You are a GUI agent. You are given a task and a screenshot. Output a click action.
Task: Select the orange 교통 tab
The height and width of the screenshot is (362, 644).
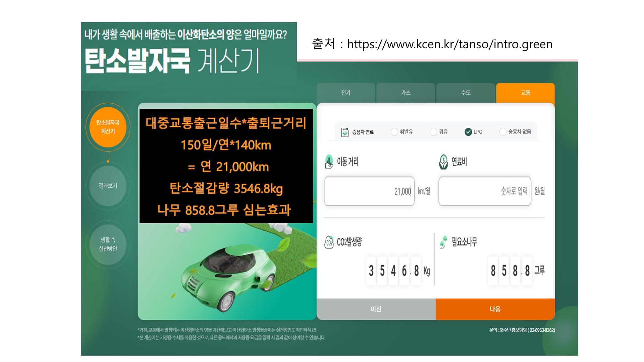point(526,93)
